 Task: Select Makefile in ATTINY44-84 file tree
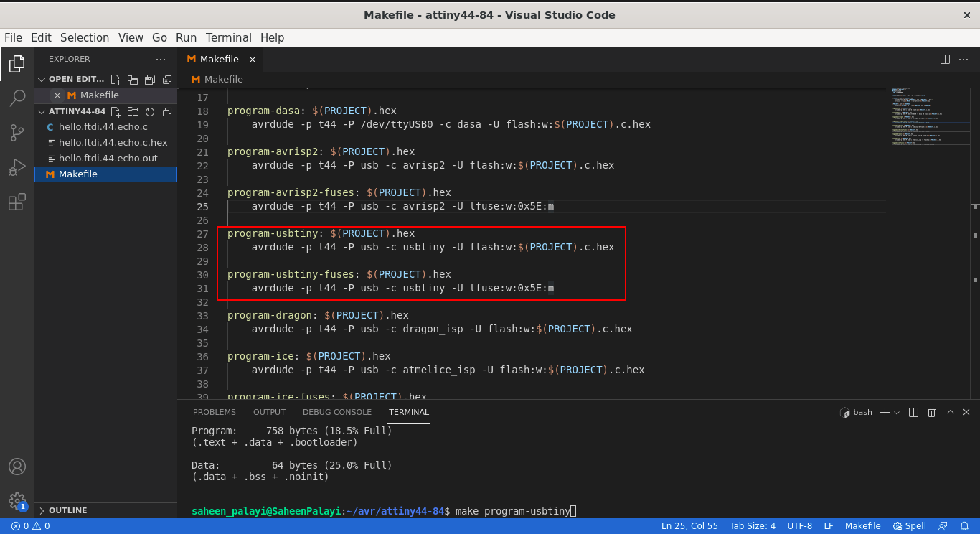pyautogui.click(x=105, y=174)
